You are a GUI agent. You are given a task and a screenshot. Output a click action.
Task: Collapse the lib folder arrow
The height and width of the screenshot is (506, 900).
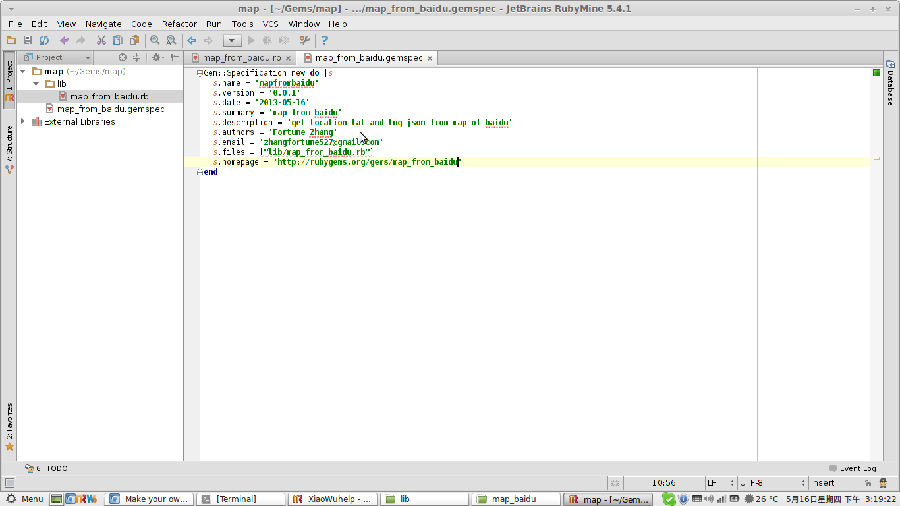36,84
